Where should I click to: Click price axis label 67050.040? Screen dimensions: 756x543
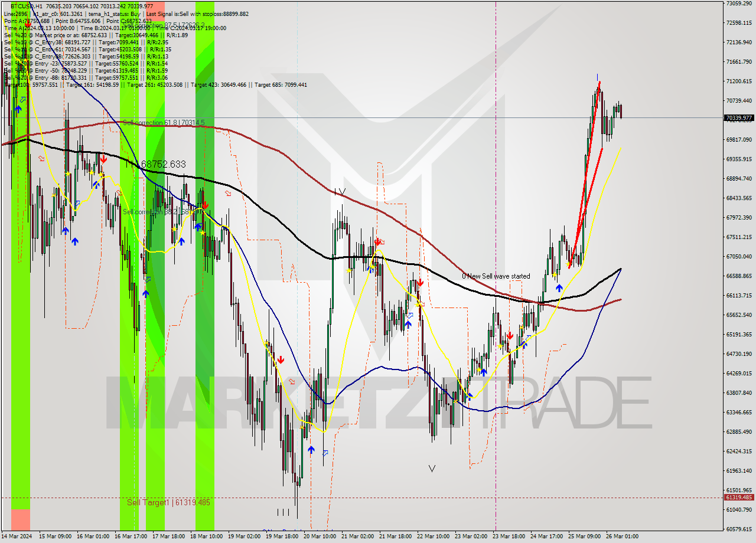(738, 257)
